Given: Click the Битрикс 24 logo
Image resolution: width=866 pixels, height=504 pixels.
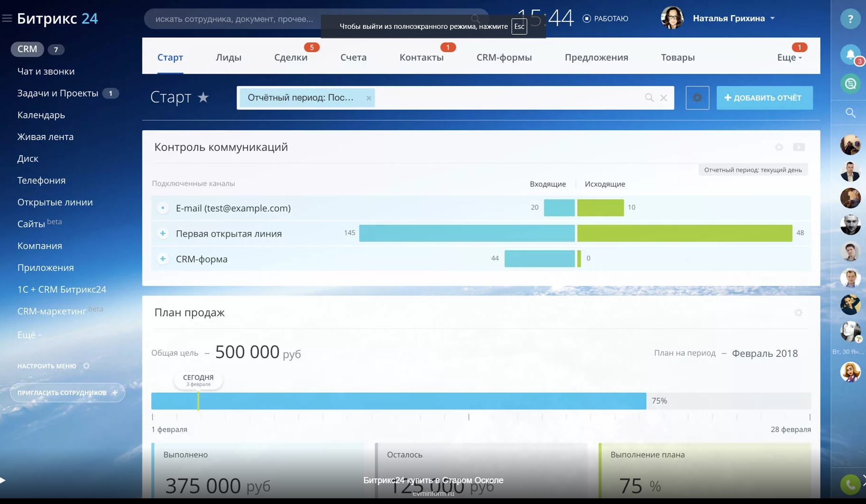Looking at the screenshot, I should [x=57, y=18].
